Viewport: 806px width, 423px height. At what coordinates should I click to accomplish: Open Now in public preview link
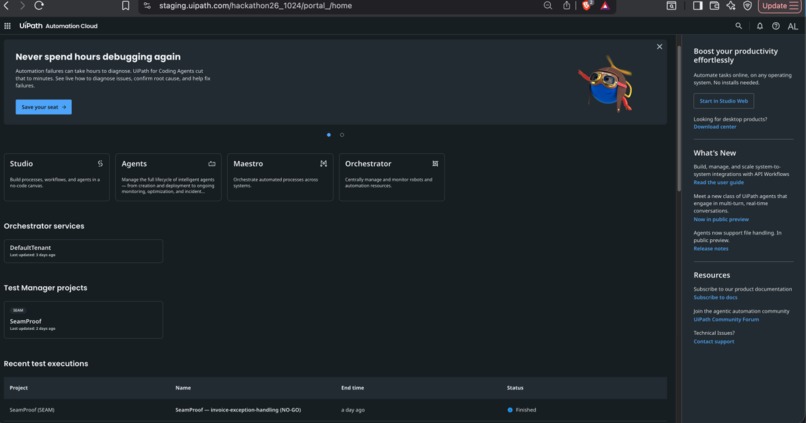point(721,219)
